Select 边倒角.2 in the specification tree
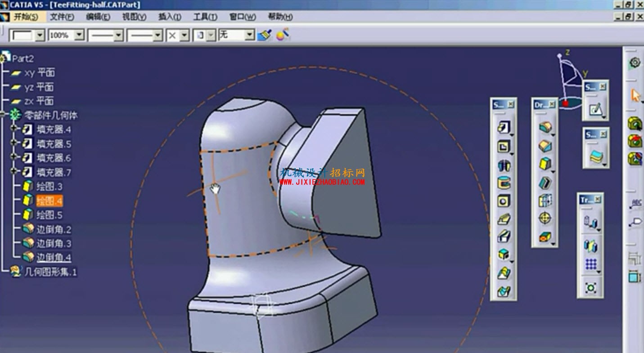The width and height of the screenshot is (644, 353). [54, 230]
